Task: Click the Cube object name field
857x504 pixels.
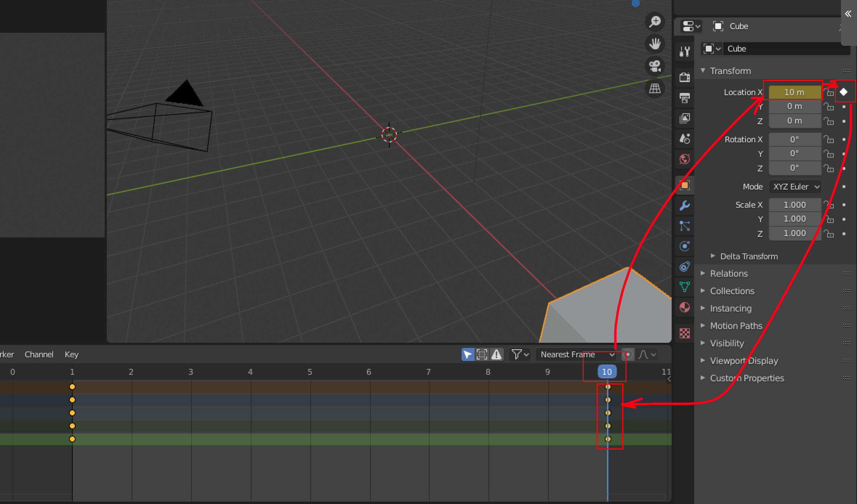Action: (787, 49)
